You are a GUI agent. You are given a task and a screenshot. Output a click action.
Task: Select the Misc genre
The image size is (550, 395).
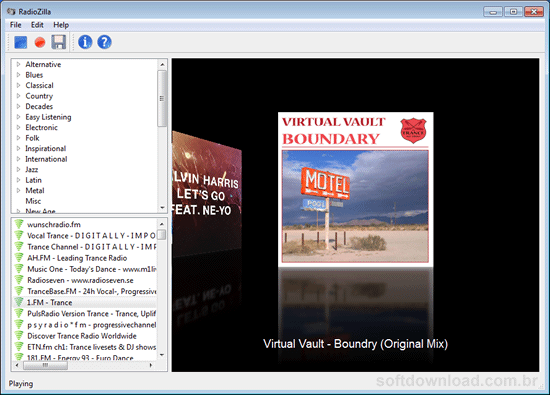tap(33, 201)
